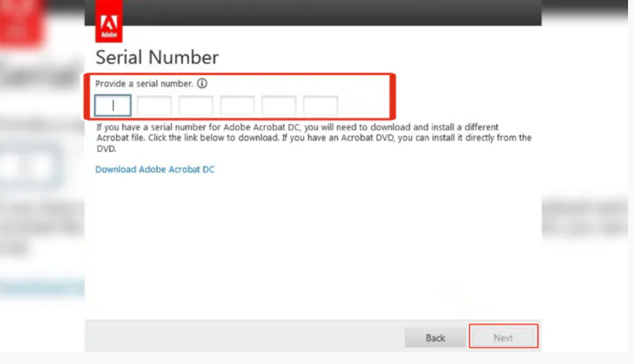Go back with the Back button

(x=435, y=337)
